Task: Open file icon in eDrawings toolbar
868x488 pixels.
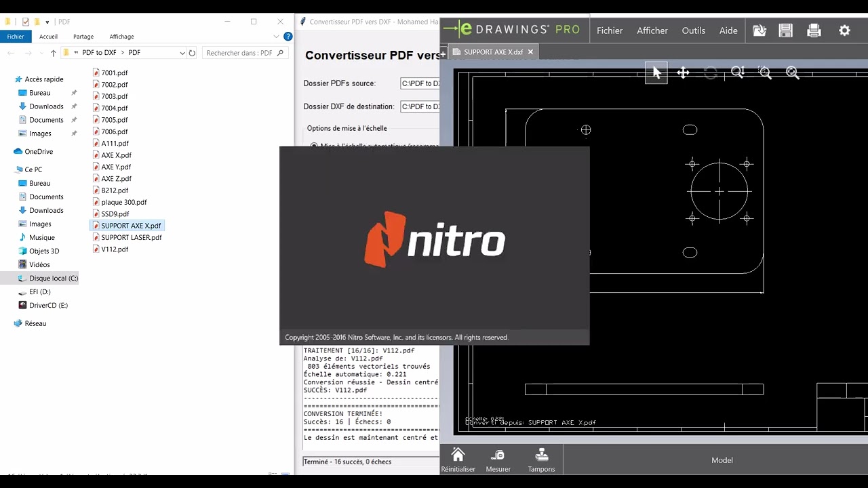Action: tap(759, 30)
